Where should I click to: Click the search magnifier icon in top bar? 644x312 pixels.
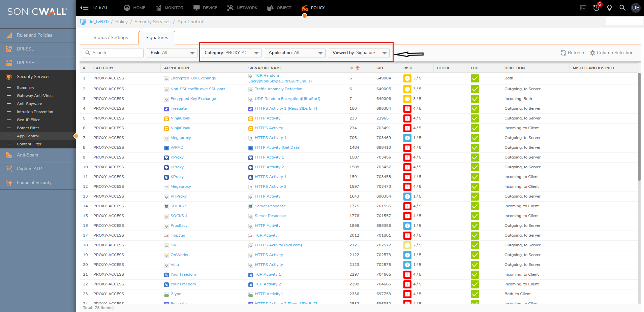pos(622,8)
